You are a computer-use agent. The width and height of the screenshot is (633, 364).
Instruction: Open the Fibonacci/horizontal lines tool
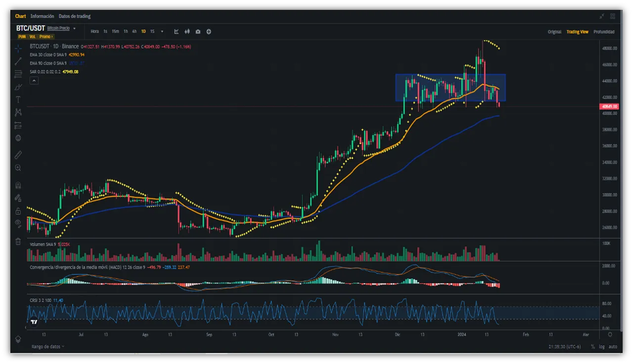18,74
